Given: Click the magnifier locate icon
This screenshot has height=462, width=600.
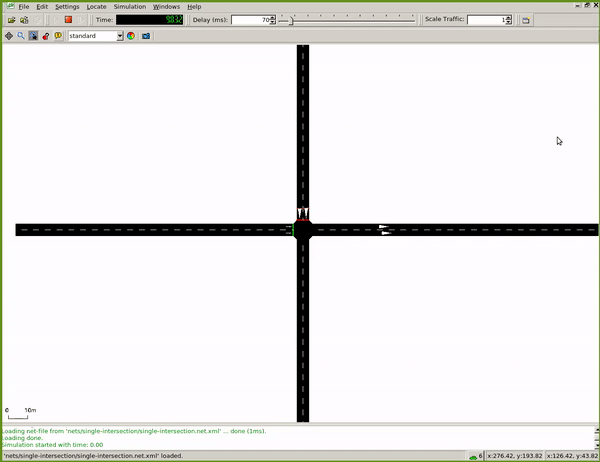Looking at the screenshot, I should [21, 36].
